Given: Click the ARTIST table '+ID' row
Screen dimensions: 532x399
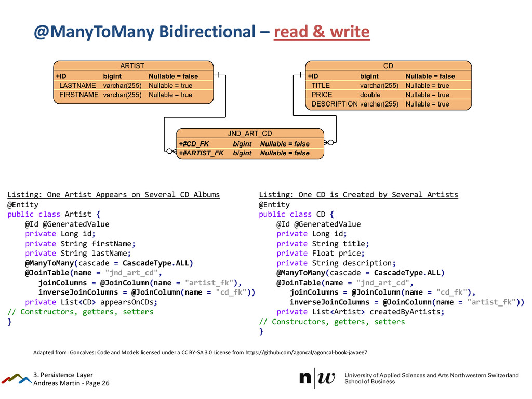Looking at the screenshot, I should pos(133,76).
